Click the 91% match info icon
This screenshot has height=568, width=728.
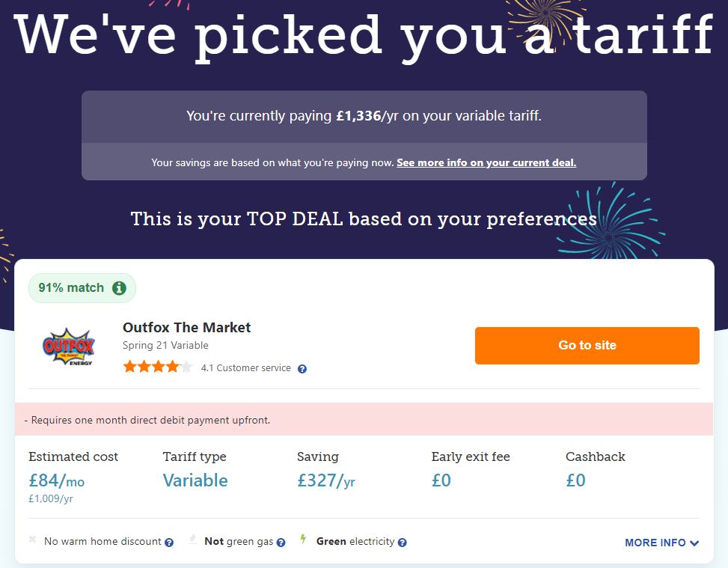tap(119, 288)
